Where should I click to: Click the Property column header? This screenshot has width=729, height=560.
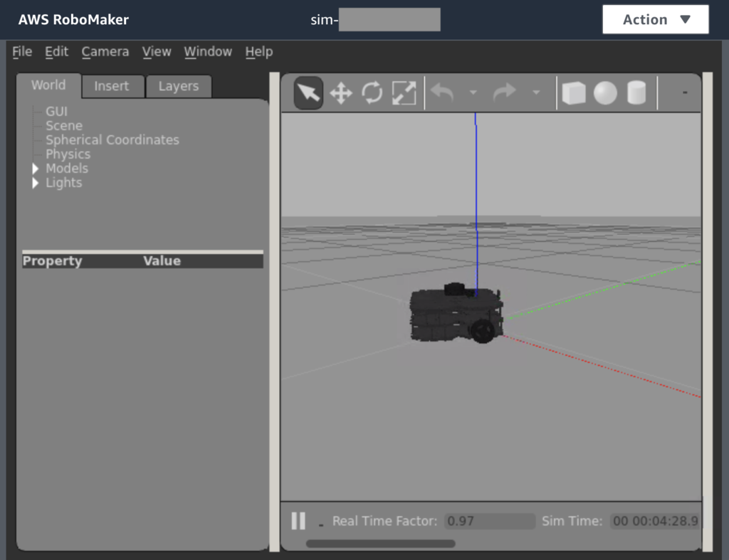[52, 261]
